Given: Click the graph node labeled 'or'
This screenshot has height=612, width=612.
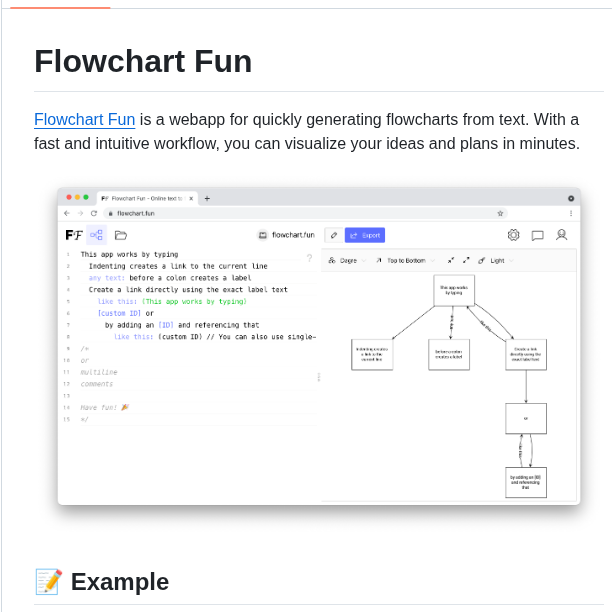Looking at the screenshot, I should [526, 418].
